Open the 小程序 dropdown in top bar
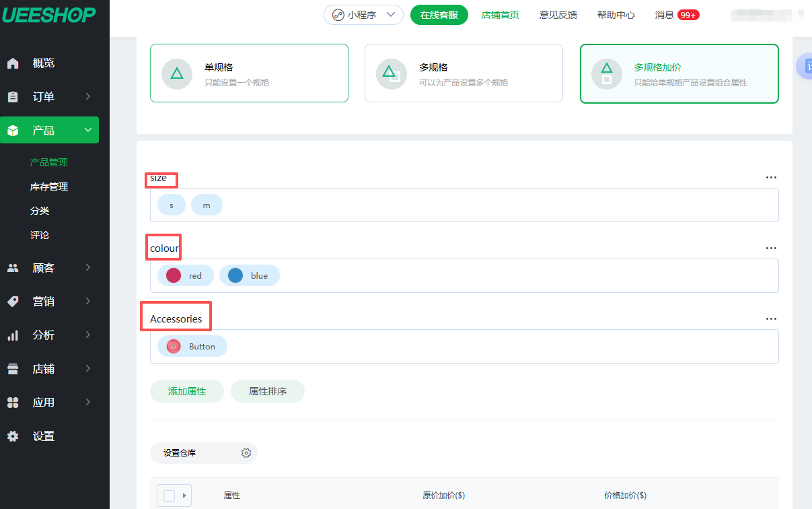This screenshot has width=812, height=509. coord(363,15)
